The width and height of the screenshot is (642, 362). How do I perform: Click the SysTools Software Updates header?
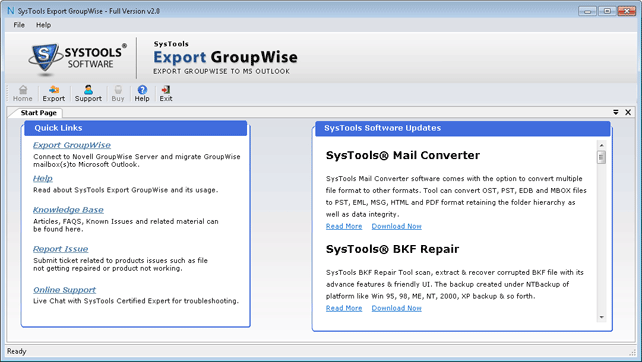pos(463,128)
